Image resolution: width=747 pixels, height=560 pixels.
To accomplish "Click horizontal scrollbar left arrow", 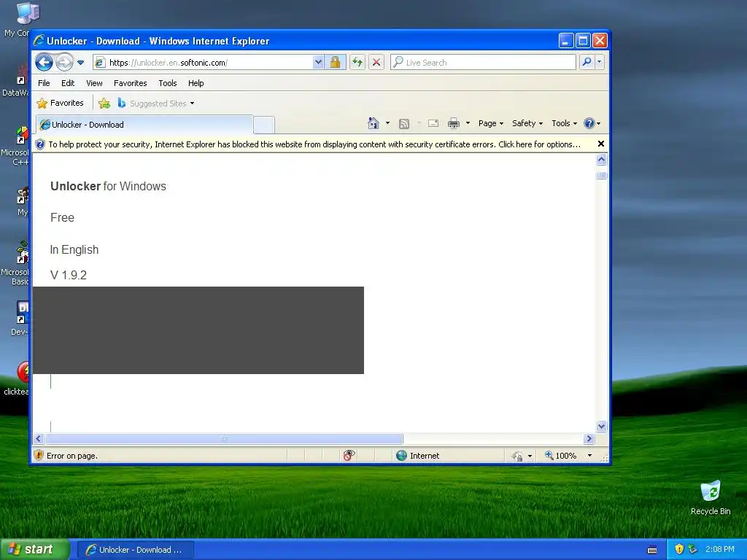I will pos(39,438).
